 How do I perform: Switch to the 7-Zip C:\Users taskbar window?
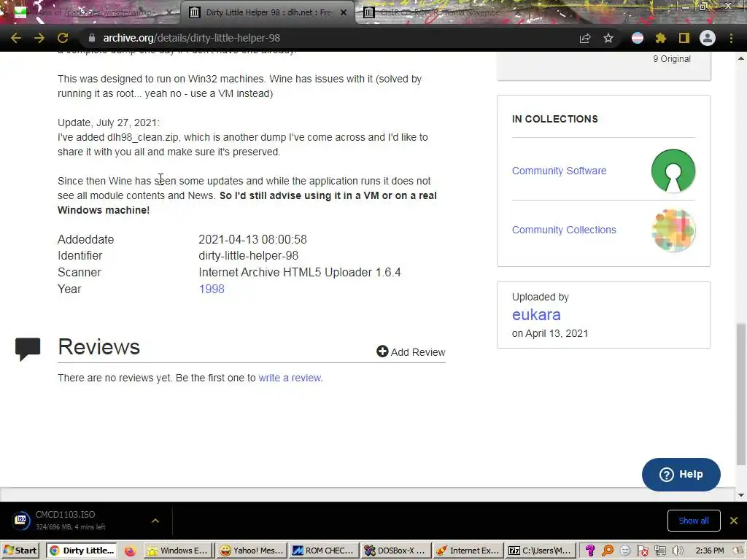click(x=541, y=551)
